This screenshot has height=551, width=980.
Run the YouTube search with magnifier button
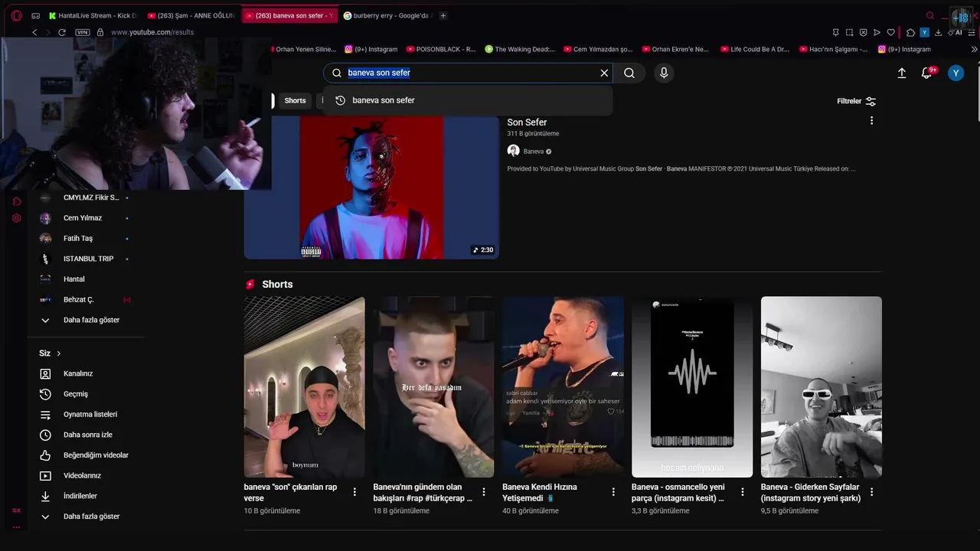click(x=629, y=73)
